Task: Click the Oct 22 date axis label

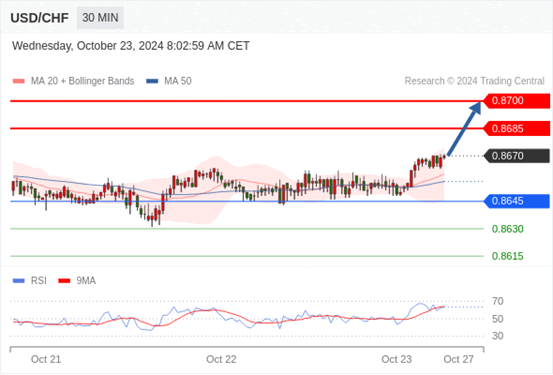Action: [221, 359]
